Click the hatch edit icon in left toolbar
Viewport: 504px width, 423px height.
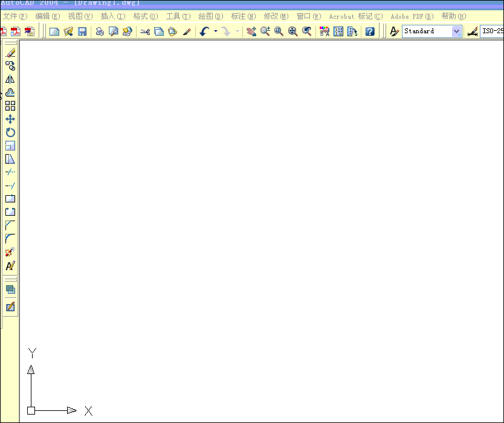10,307
